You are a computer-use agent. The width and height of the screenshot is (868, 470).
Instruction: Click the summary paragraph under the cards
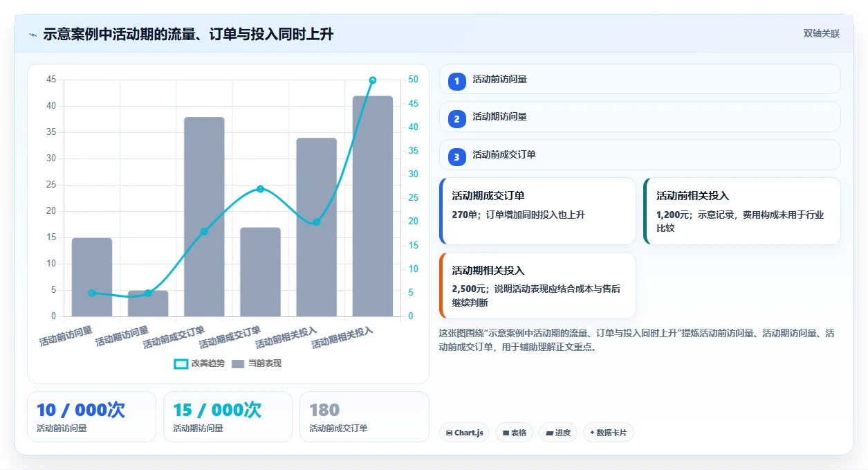(637, 340)
